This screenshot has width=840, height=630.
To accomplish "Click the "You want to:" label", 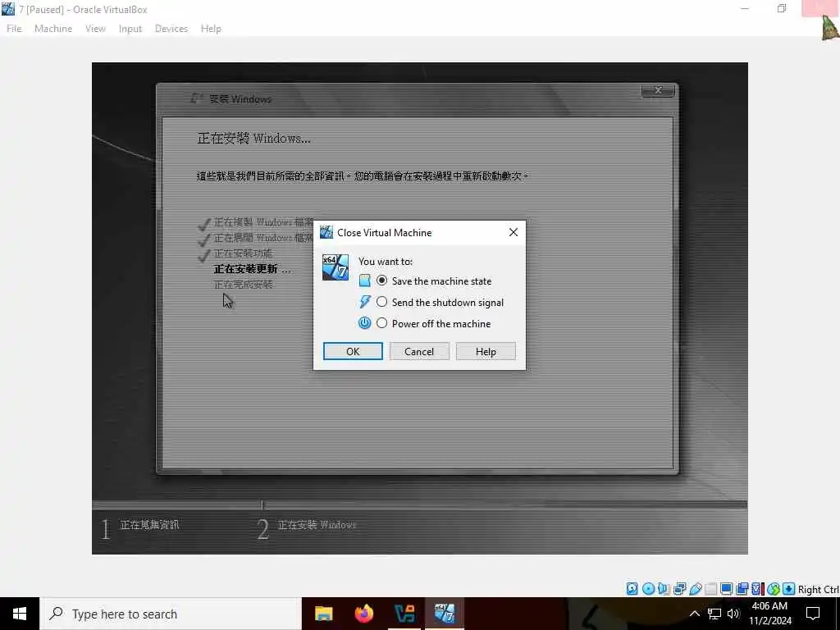I will (386, 262).
